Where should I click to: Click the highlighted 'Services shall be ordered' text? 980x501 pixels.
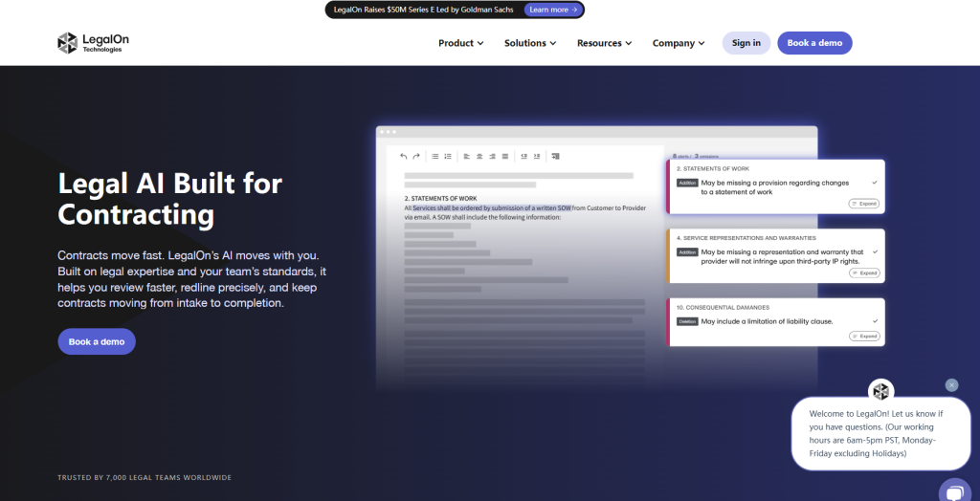492,208
